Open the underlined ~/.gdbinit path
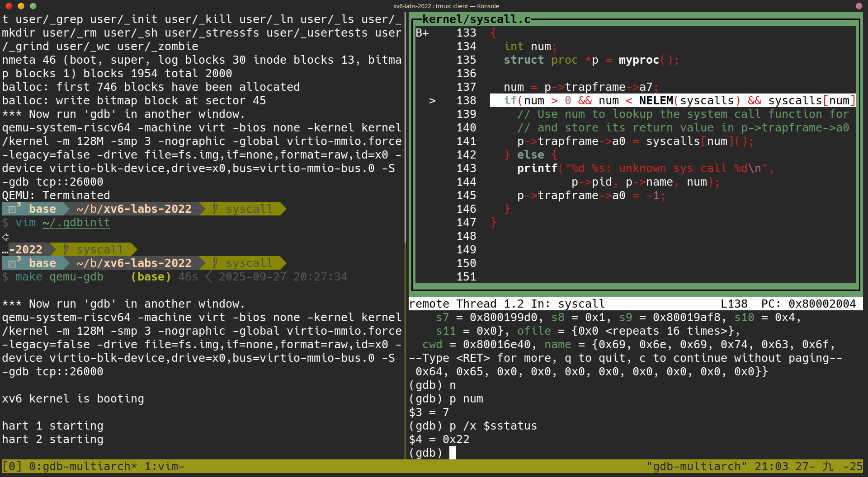The height and width of the screenshot is (477, 868). [76, 222]
